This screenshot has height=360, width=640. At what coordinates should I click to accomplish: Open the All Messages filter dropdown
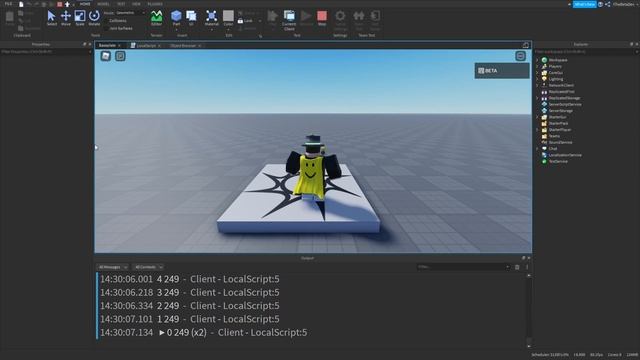click(113, 267)
